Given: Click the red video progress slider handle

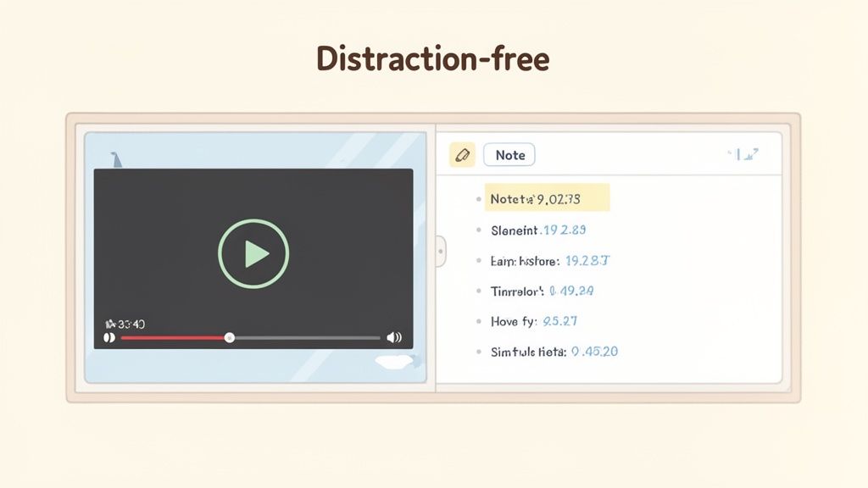Looking at the screenshot, I should point(229,337).
